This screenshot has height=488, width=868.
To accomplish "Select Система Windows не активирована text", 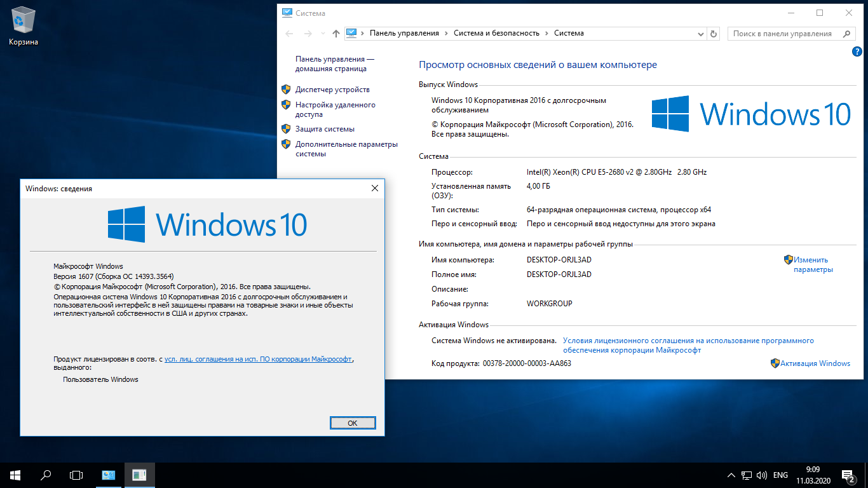I will 494,341.
